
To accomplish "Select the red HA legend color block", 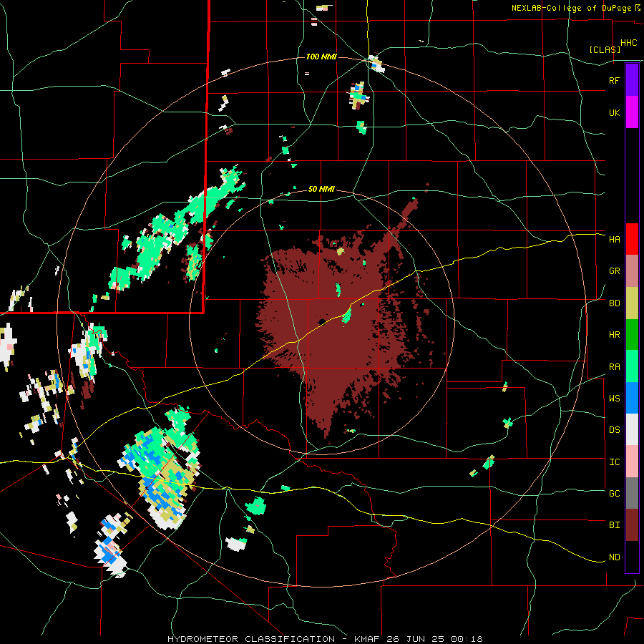I will (x=632, y=239).
